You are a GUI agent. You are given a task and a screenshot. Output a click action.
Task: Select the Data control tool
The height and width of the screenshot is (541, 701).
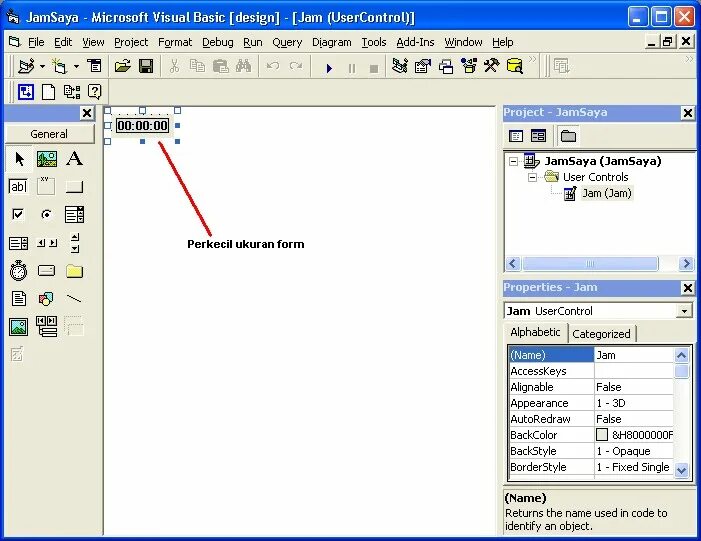click(46, 326)
